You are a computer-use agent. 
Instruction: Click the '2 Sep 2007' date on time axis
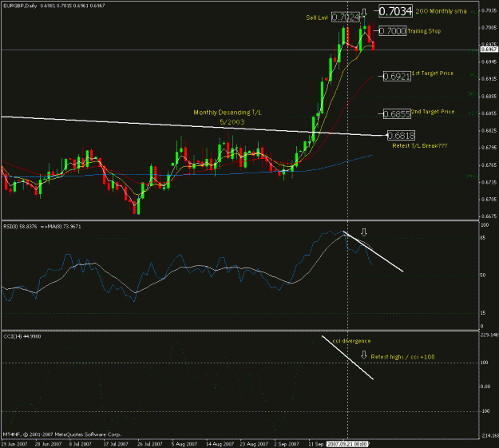point(287,444)
